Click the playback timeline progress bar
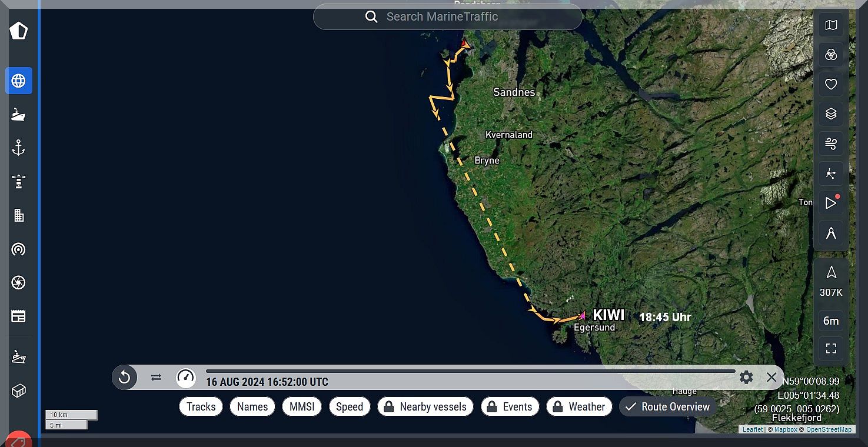 [470, 371]
